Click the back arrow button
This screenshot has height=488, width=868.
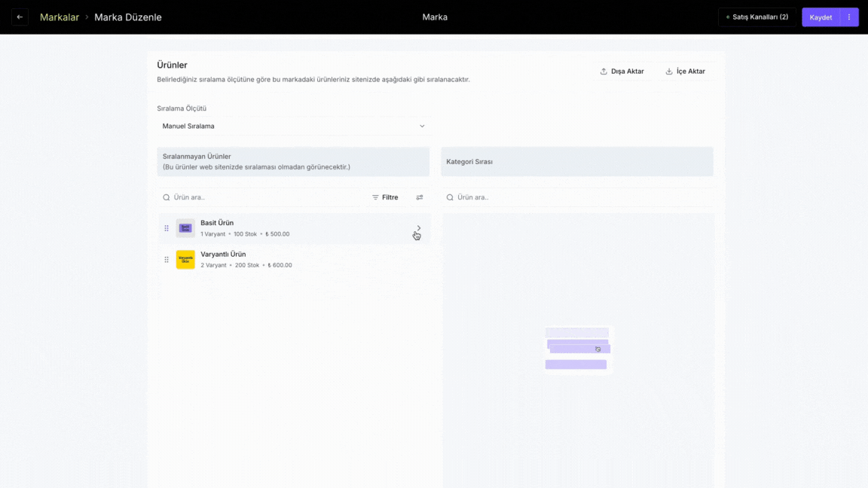click(20, 17)
